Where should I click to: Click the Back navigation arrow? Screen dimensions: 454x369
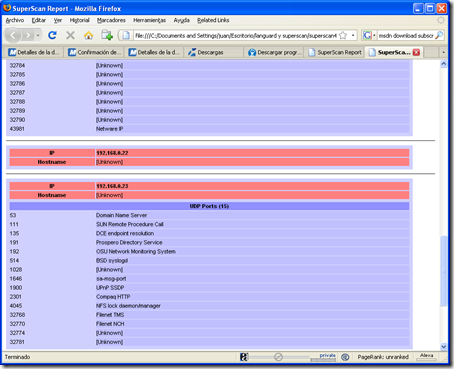click(x=13, y=35)
